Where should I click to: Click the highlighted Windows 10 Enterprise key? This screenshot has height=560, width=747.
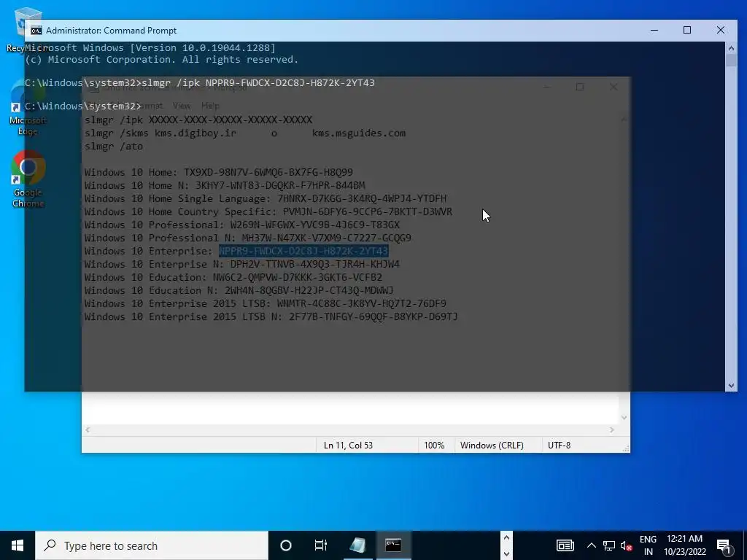tap(303, 251)
